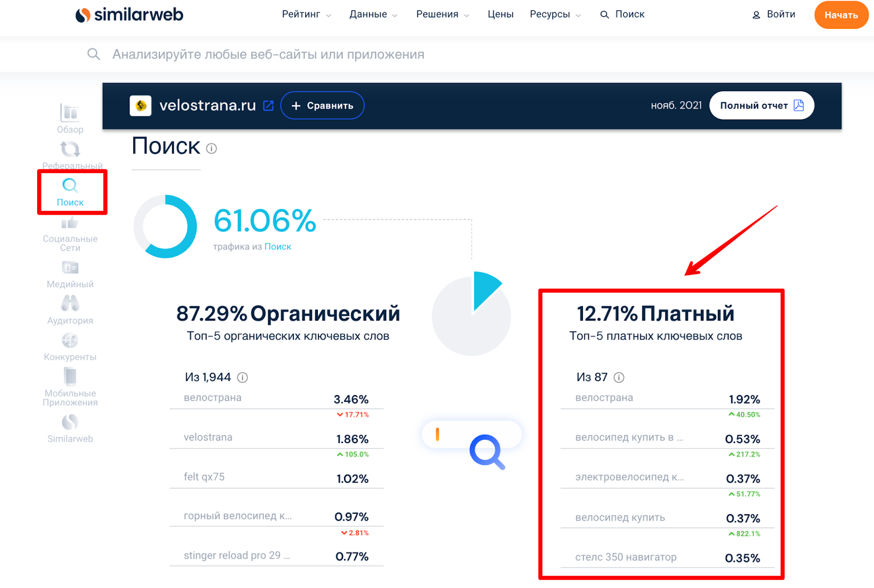
Task: Focus the Анализируйте любые веб-сайты search field
Action: pyautogui.click(x=268, y=55)
